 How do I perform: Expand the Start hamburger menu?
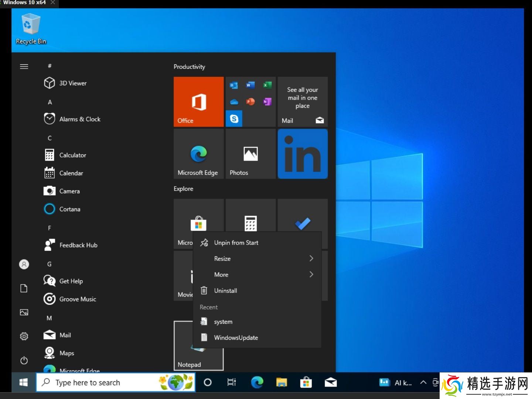coord(24,66)
